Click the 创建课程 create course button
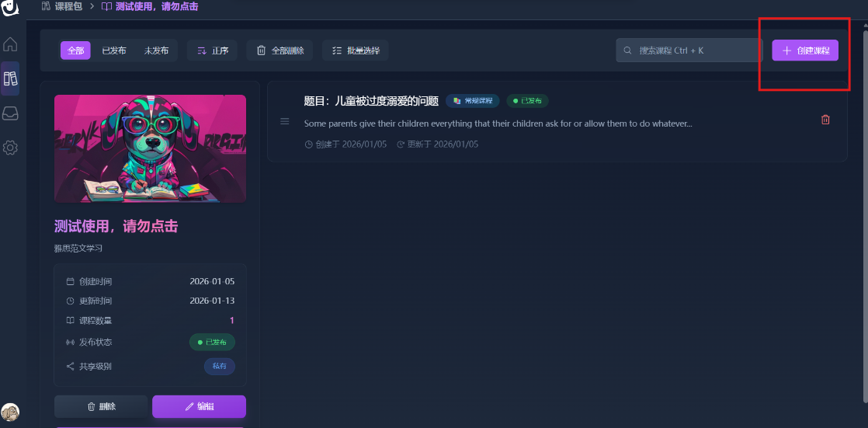The width and height of the screenshot is (868, 428). coord(805,50)
